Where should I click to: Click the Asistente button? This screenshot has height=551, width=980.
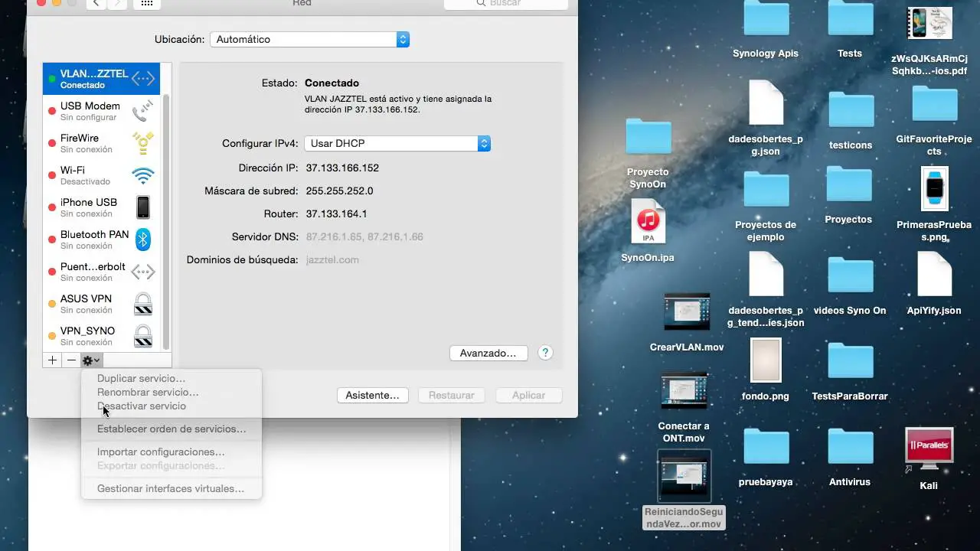click(373, 395)
